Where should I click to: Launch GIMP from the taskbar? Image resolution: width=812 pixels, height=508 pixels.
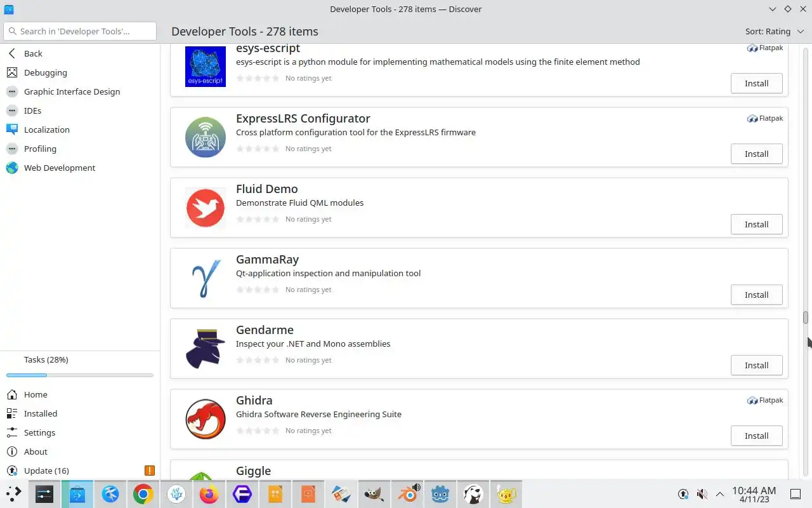click(x=374, y=494)
